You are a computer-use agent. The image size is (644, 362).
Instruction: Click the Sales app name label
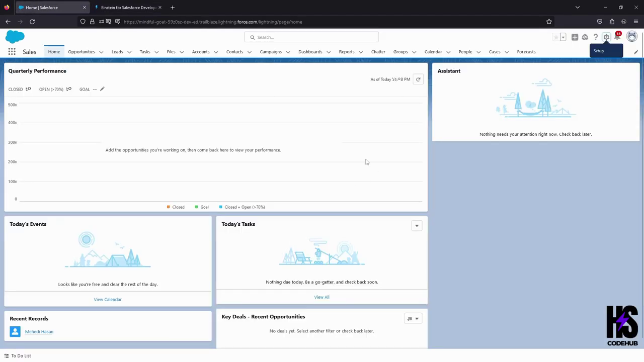point(29,52)
